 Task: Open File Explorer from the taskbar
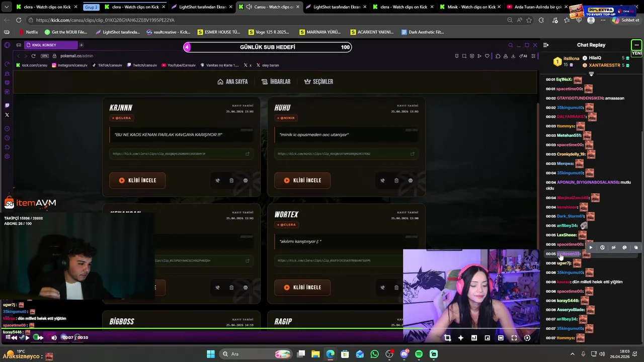click(x=315, y=354)
